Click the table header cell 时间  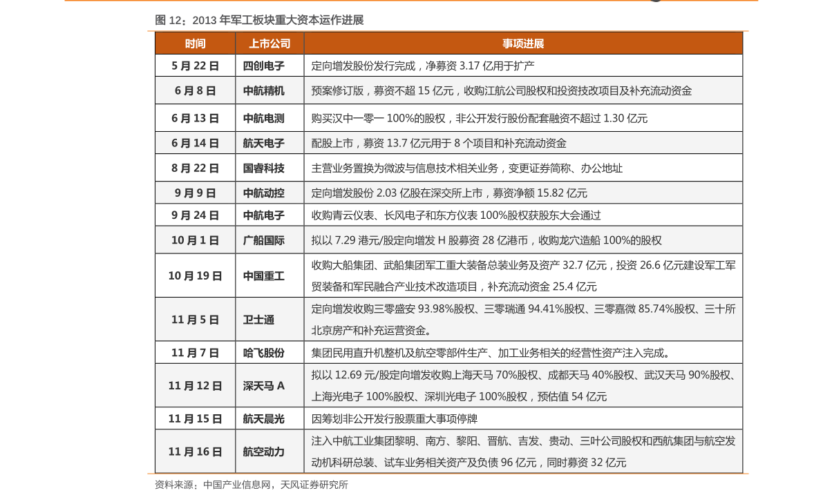point(196,43)
